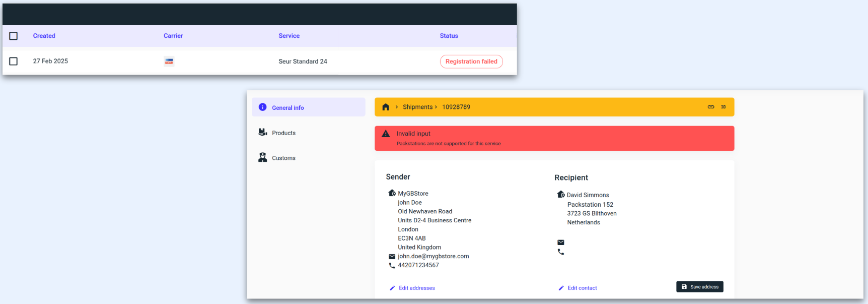Click the recipient email envelope icon

(561, 242)
